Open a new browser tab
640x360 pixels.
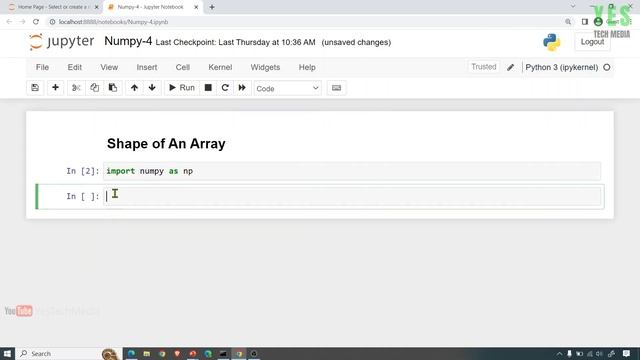pos(212,7)
